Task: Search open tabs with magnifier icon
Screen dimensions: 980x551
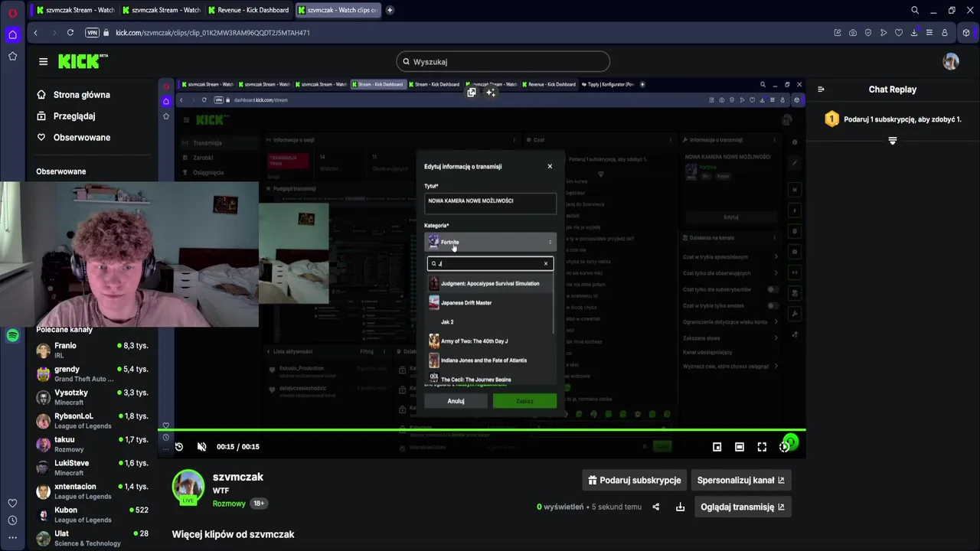Action: [915, 10]
